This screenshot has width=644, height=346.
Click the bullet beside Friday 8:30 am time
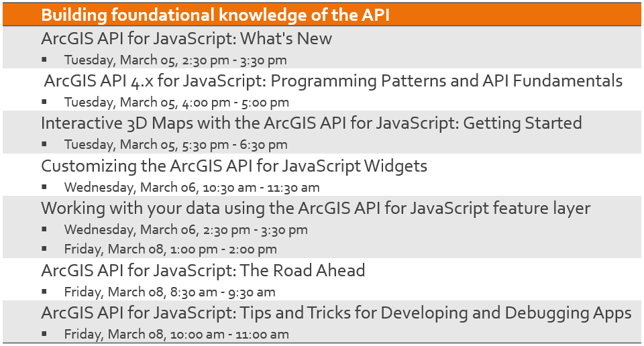coord(44,292)
